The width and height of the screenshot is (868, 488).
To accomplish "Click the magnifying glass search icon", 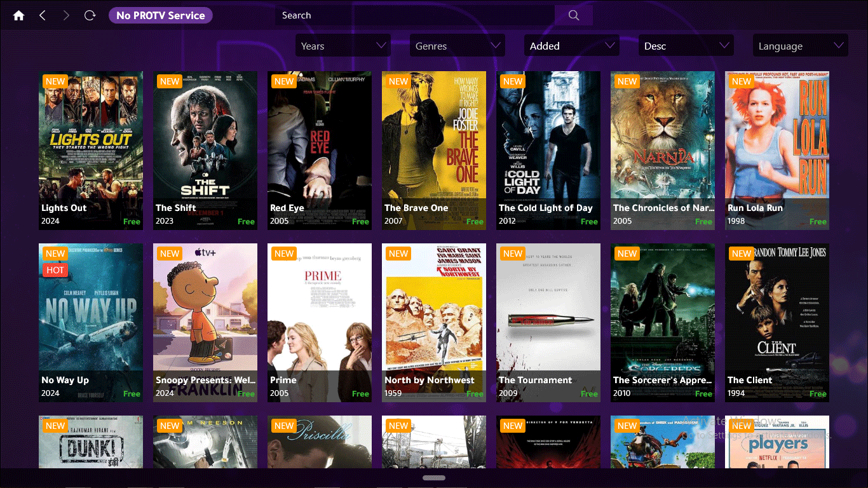I will (573, 15).
